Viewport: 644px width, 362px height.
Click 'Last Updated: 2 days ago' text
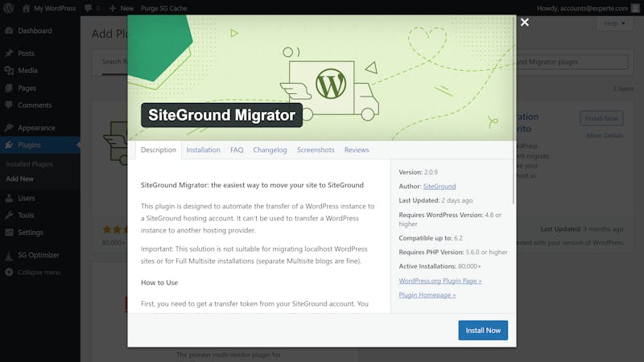coord(436,200)
